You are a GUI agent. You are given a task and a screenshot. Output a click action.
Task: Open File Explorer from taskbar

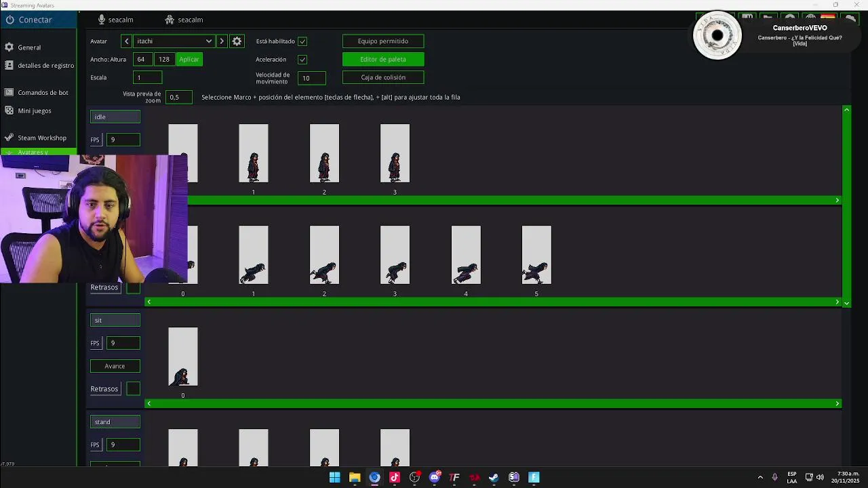coord(355,477)
